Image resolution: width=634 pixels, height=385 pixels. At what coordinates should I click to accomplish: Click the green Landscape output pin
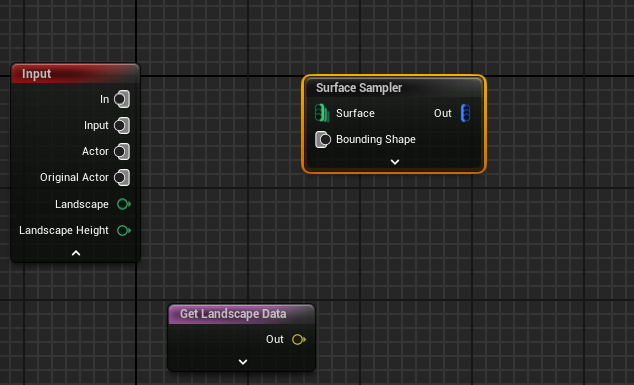(x=124, y=204)
